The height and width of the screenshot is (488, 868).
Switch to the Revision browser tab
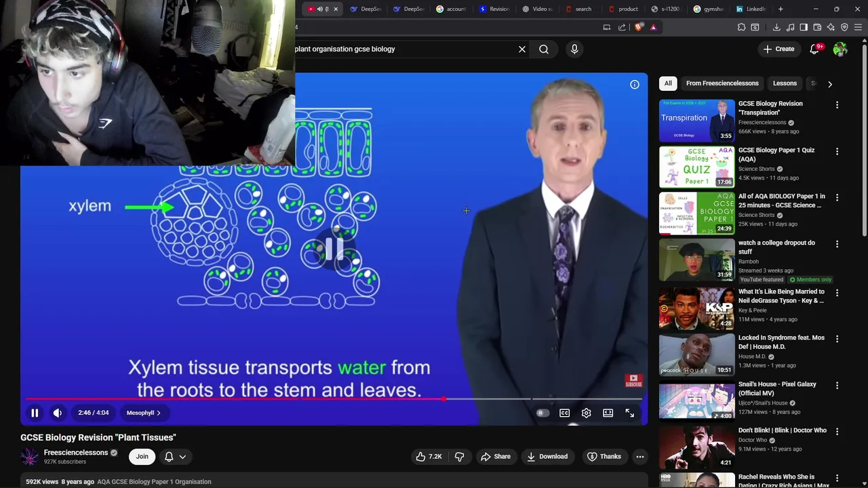point(494,9)
